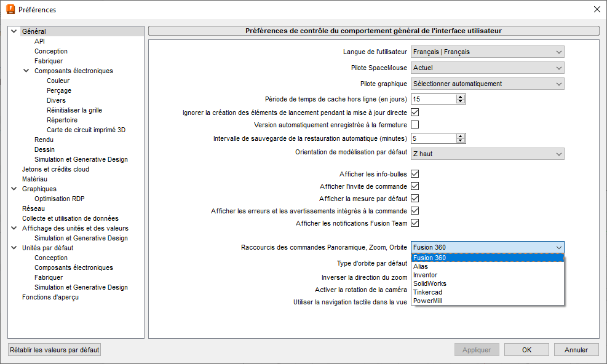The image size is (607, 364).
Task: Select Composants électroniques under Général
Action: point(74,71)
